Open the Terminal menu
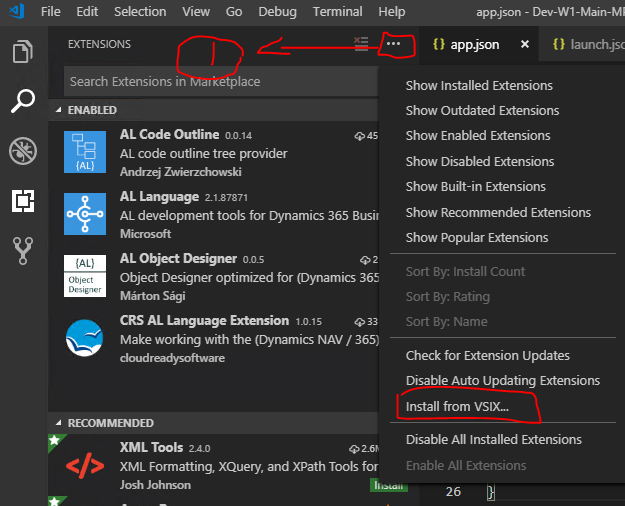Viewport: 625px width, 506px height. [x=338, y=12]
